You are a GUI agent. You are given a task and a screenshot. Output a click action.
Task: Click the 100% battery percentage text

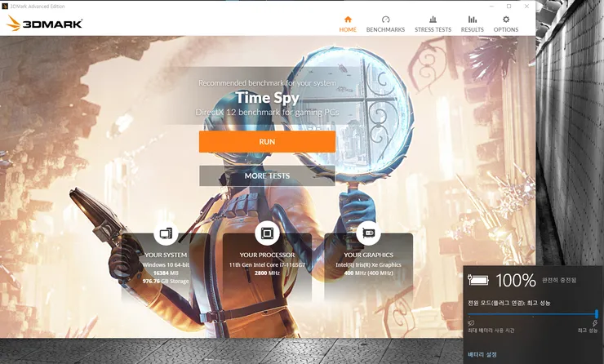pyautogui.click(x=515, y=281)
